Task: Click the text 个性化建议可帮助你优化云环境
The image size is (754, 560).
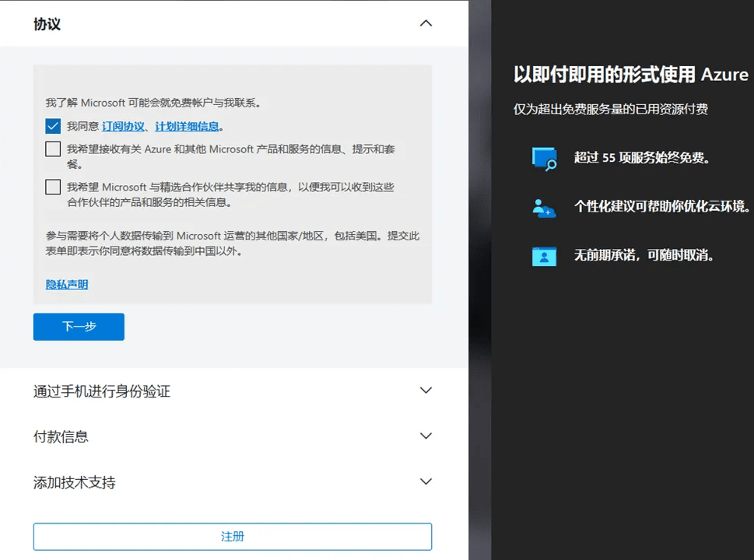Action: [661, 207]
